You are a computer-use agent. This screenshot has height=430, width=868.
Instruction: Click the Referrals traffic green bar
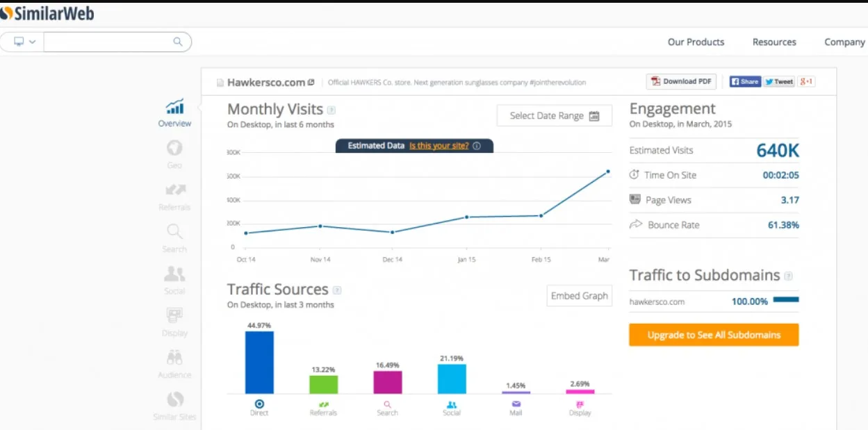(x=324, y=384)
